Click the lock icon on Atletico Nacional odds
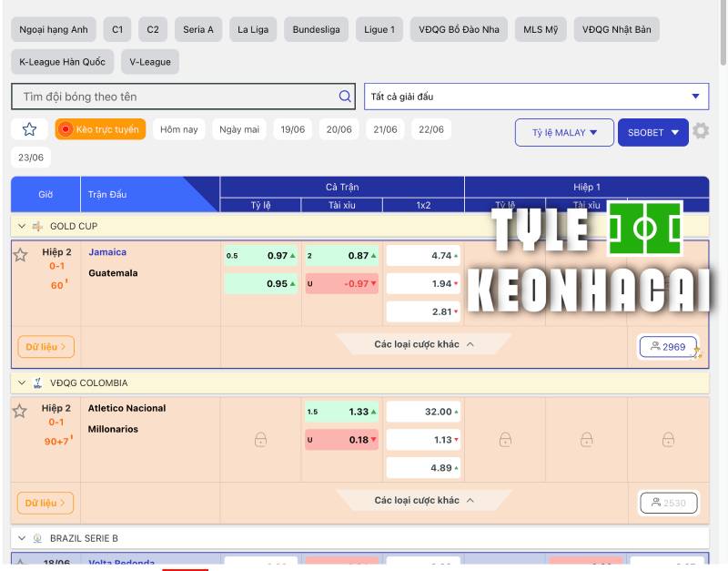 [x=260, y=439]
